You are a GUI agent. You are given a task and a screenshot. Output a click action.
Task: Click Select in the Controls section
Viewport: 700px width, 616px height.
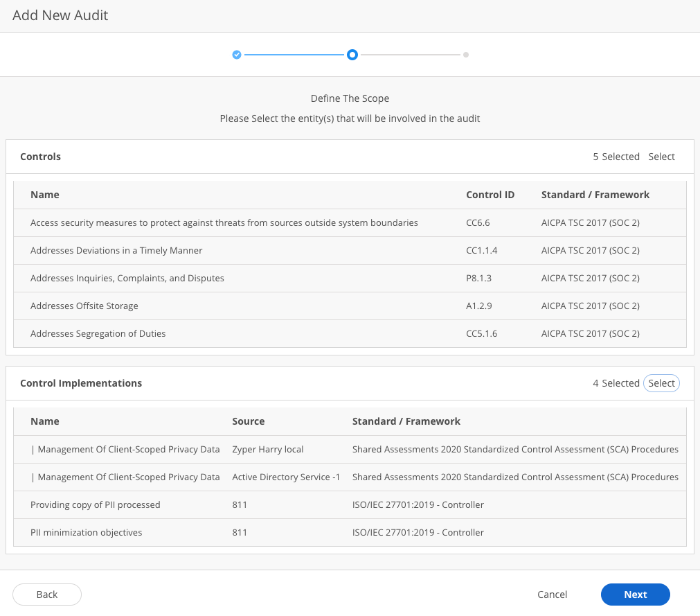661,157
